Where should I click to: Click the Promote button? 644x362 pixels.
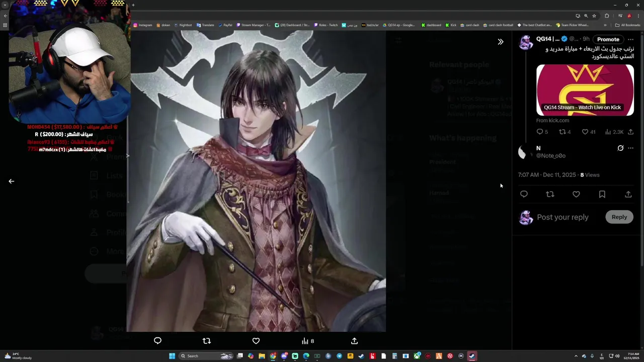(608, 39)
